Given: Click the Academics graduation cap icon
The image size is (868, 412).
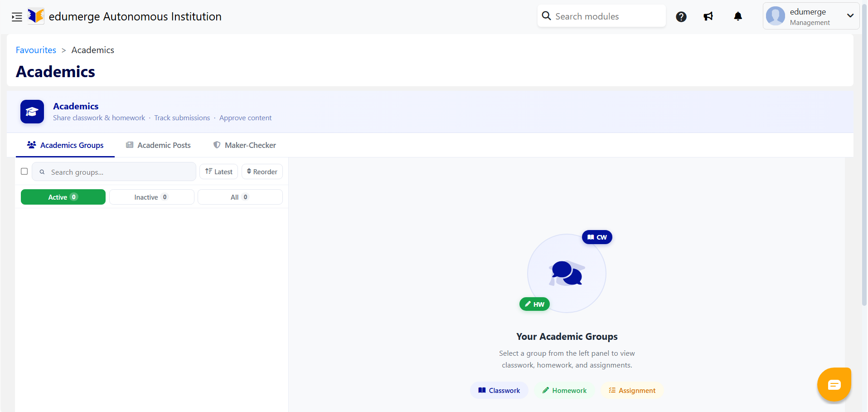Looking at the screenshot, I should (32, 112).
